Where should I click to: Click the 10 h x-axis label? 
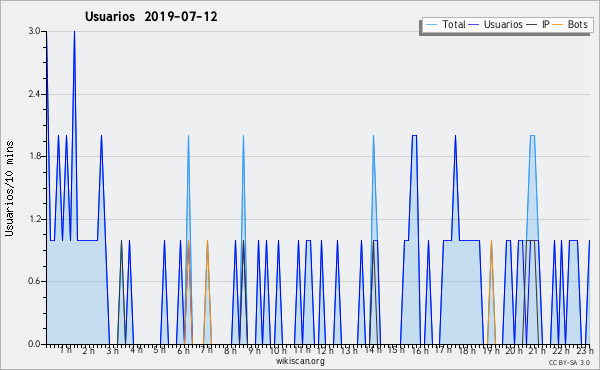click(x=278, y=351)
